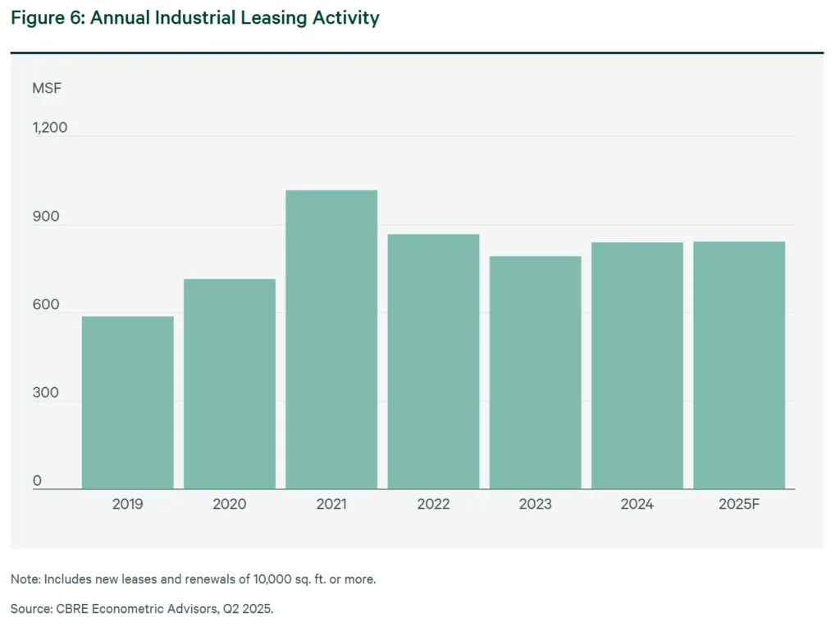
Task: Click the 2020 axis label
Action: point(229,504)
